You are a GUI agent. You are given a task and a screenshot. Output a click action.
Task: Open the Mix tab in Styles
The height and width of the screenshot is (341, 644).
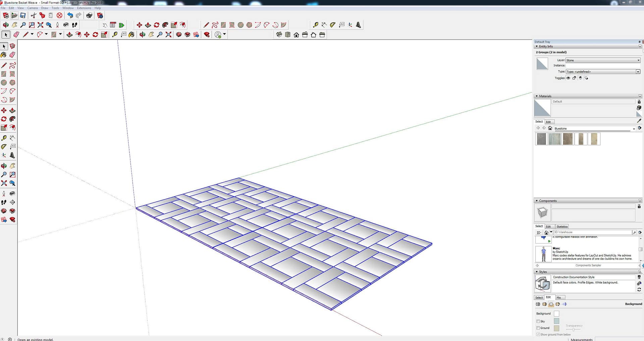(558, 297)
